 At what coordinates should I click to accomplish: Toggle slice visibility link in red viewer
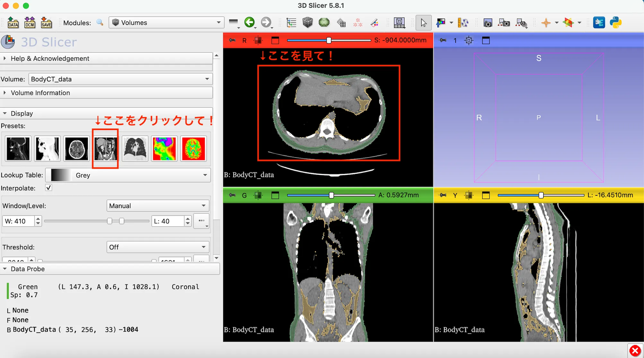tap(258, 40)
